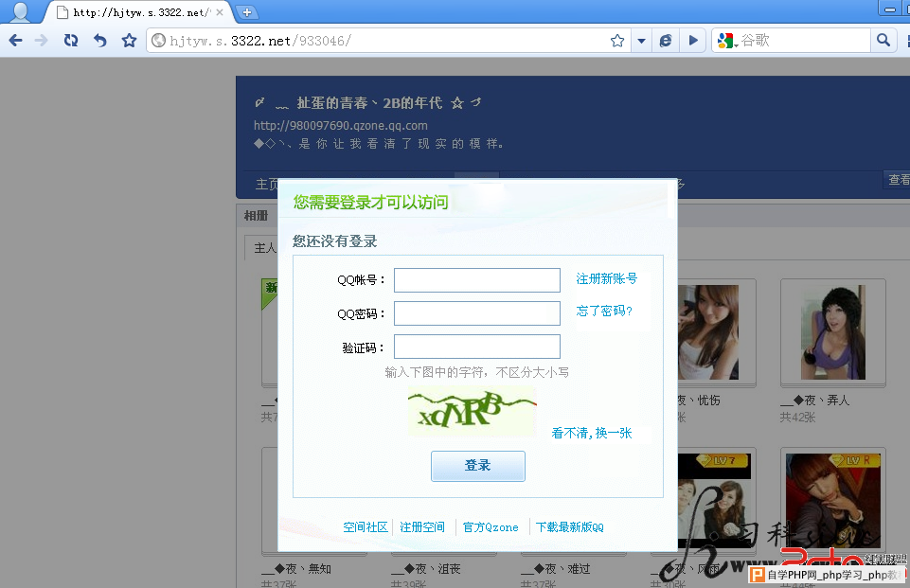Click the search magnifier button
Screen dimensions: 910x588
(x=883, y=40)
